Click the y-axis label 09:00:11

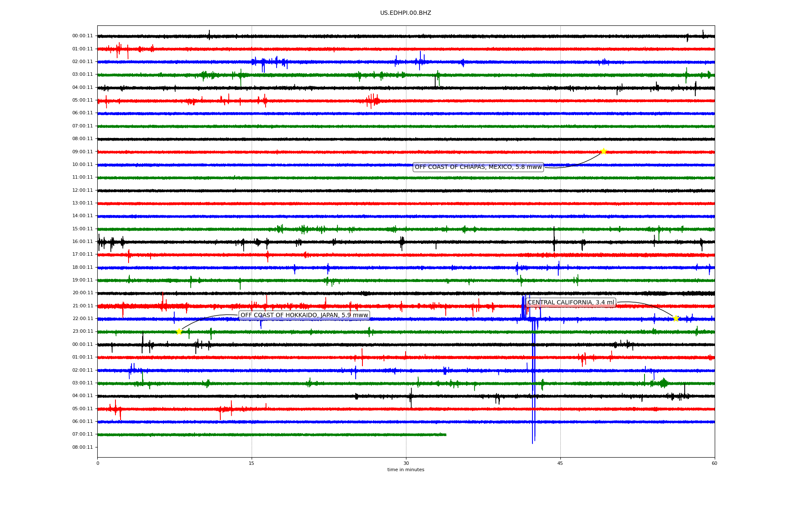tap(82, 152)
